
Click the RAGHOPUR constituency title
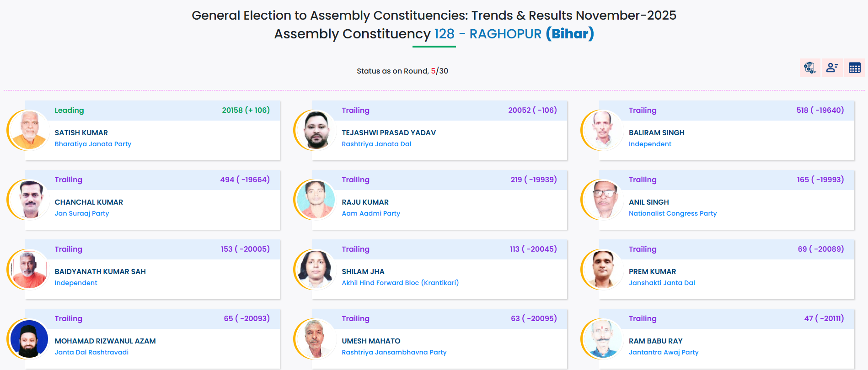(505, 34)
